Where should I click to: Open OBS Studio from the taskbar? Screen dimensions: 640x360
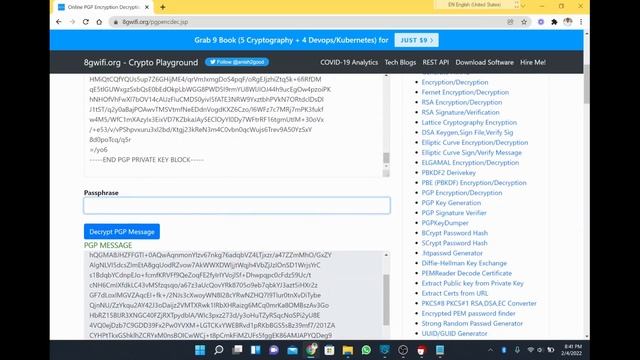pyautogui.click(x=403, y=350)
